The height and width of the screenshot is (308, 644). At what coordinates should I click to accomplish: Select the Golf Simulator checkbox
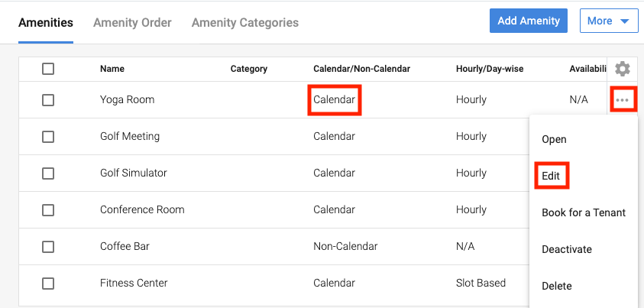[48, 173]
